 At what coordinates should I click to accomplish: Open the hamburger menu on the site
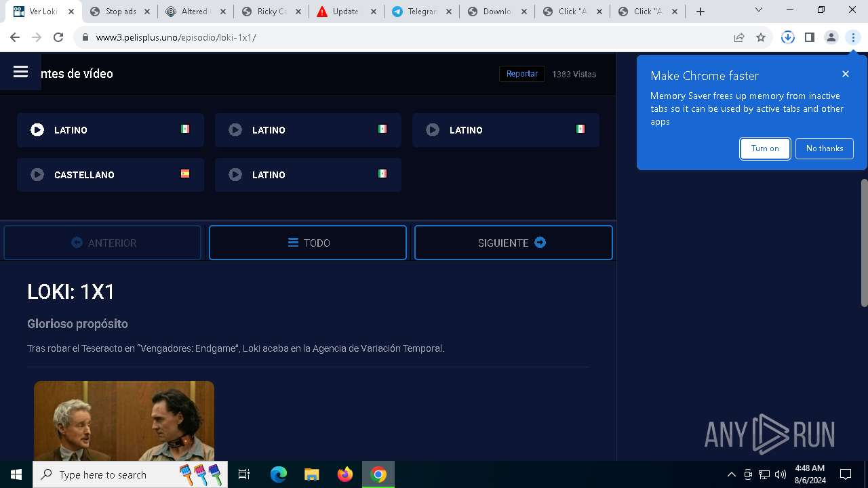20,72
